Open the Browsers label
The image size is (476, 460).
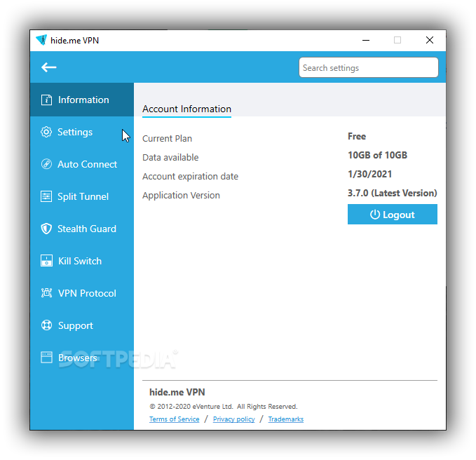[77, 358]
